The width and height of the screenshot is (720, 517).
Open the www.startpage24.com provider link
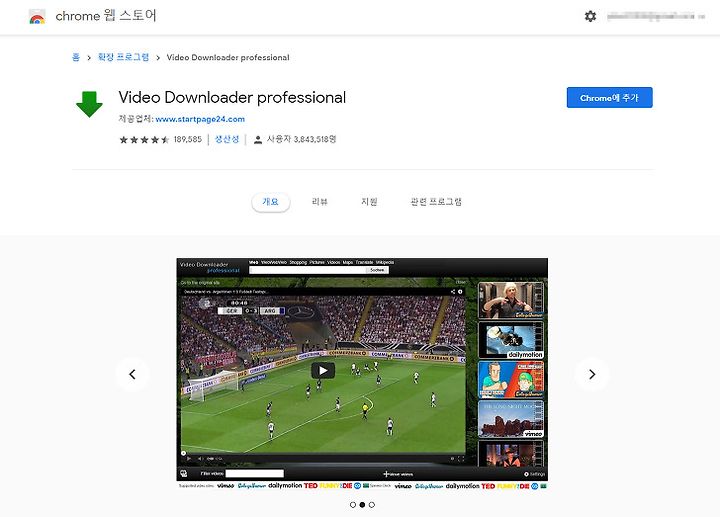coord(200,119)
